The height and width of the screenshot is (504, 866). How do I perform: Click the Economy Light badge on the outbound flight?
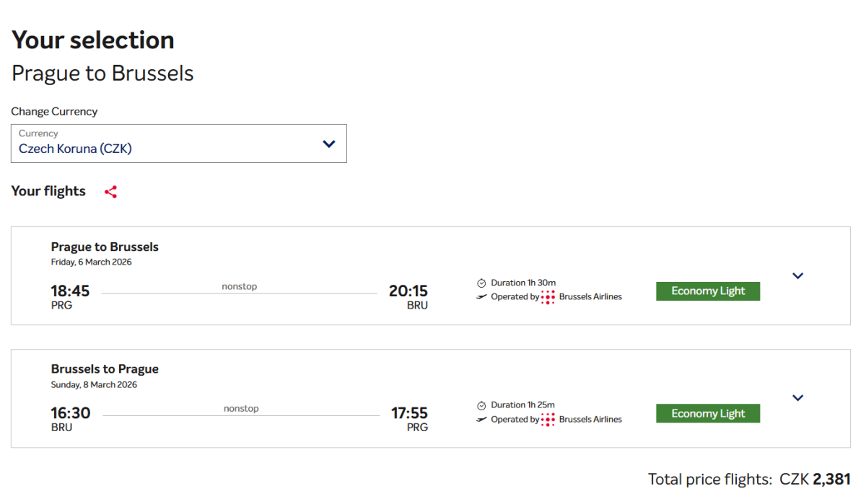pos(707,291)
